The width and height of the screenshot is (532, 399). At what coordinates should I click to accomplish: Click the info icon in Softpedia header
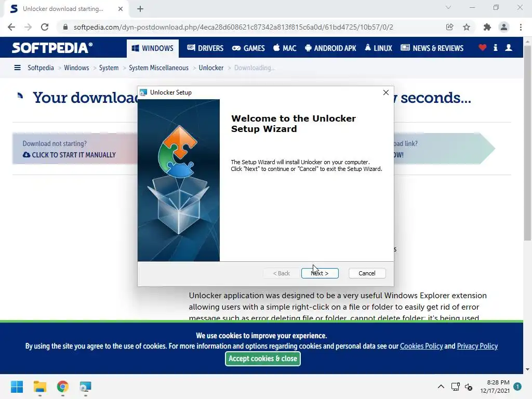(x=495, y=47)
